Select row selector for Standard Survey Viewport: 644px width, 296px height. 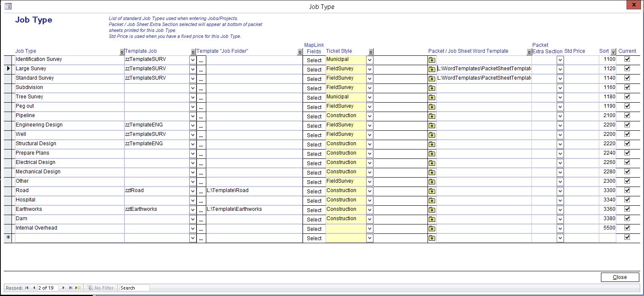click(x=9, y=79)
